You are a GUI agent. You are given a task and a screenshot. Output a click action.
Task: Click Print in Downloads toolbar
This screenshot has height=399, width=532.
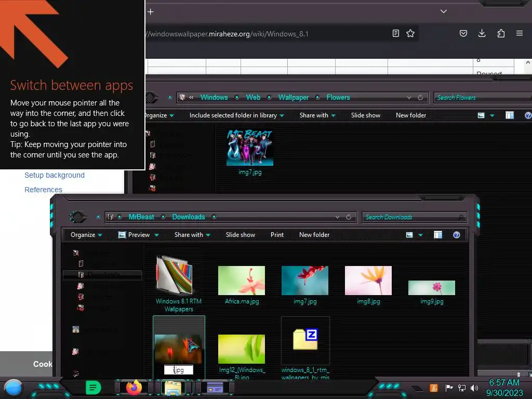[277, 235]
